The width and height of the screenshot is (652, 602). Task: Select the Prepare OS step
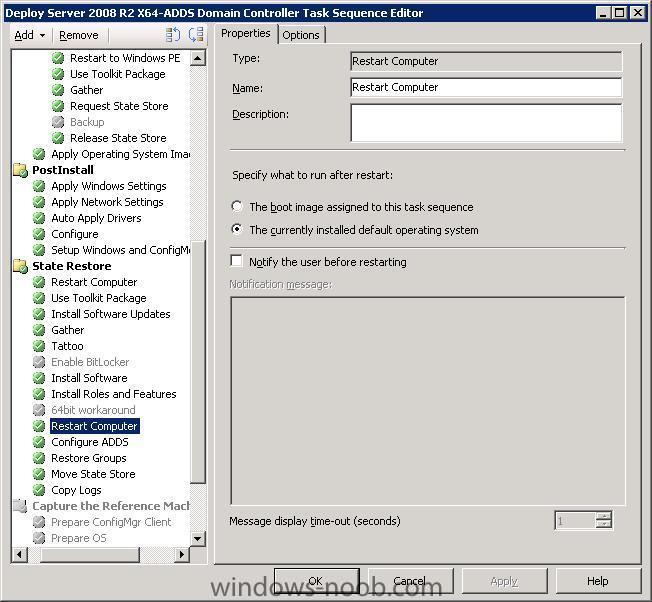[79, 538]
